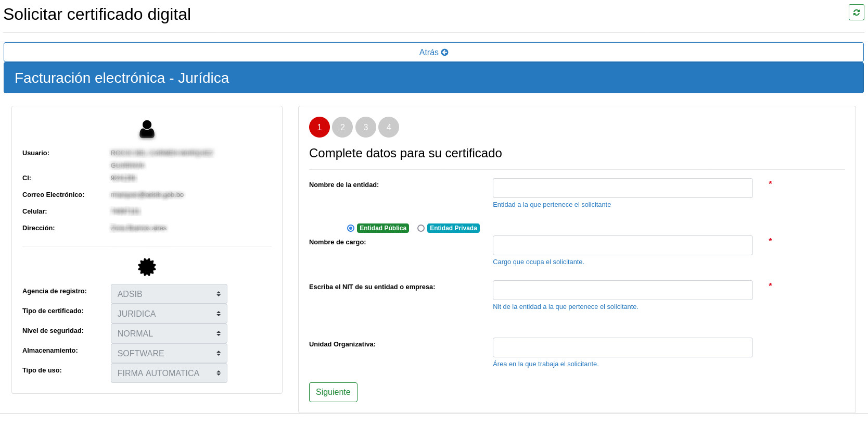Expand the Almacenamiento dropdown
The image size is (868, 423).
[169, 353]
